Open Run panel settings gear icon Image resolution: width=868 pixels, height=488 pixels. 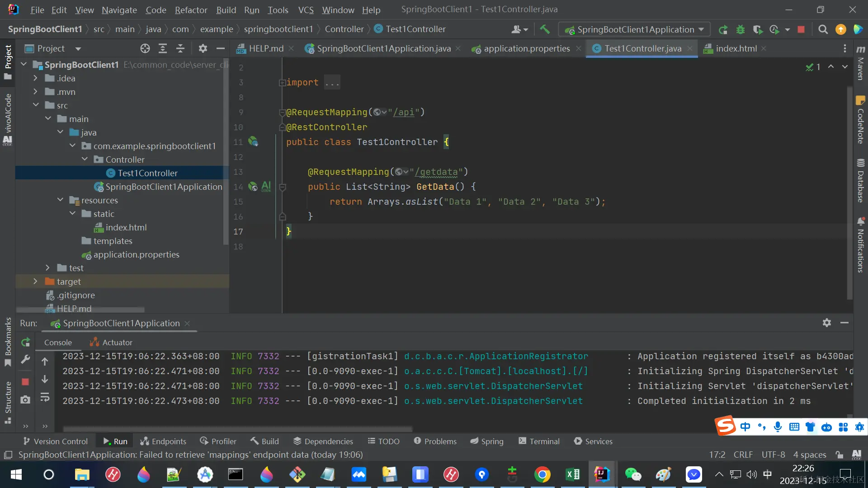point(826,323)
